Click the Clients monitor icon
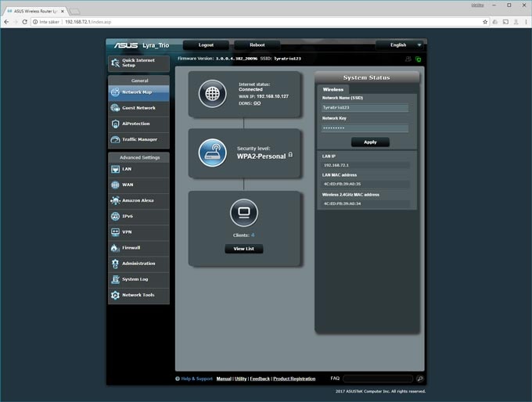This screenshot has height=402, width=532. tap(243, 212)
